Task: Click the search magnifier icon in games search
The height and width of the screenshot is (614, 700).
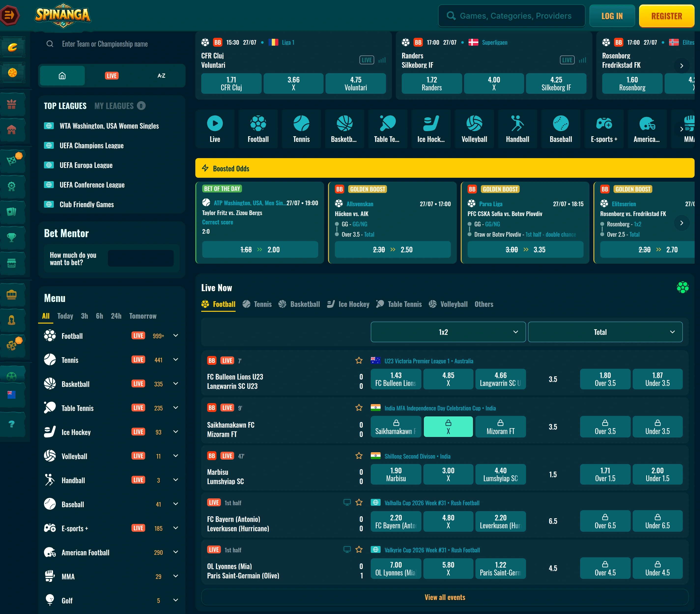Action: [x=451, y=16]
